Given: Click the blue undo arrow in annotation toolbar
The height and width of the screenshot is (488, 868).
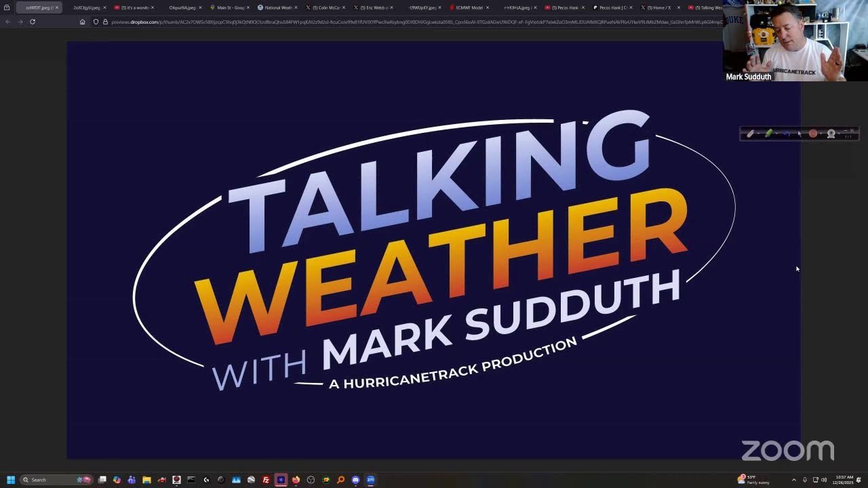Looking at the screenshot, I should [787, 134].
